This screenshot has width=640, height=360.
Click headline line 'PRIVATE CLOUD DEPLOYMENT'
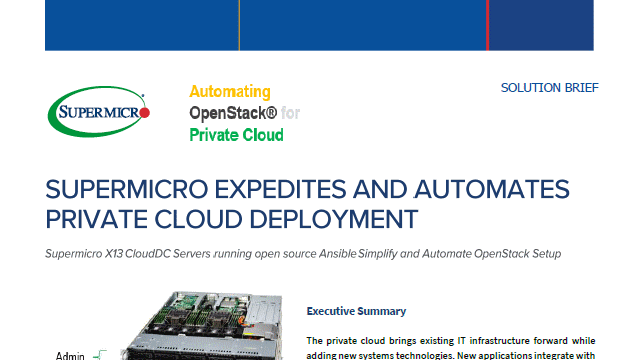(231, 219)
